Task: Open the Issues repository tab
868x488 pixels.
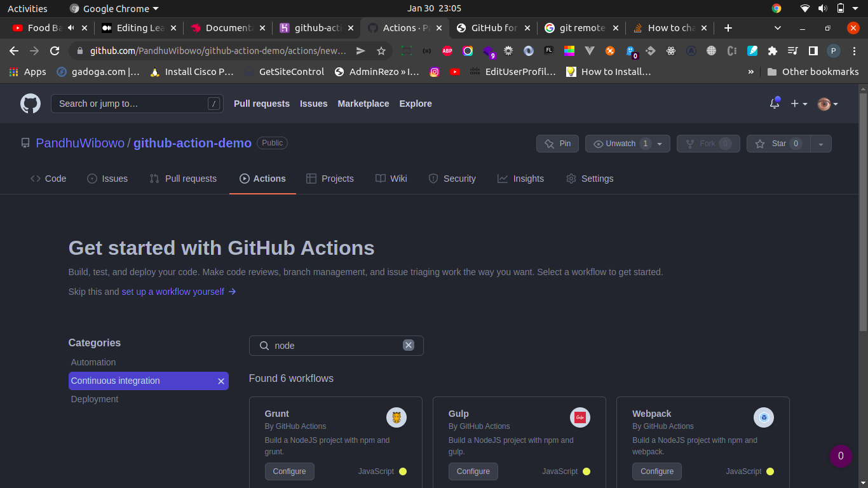Action: click(x=107, y=179)
